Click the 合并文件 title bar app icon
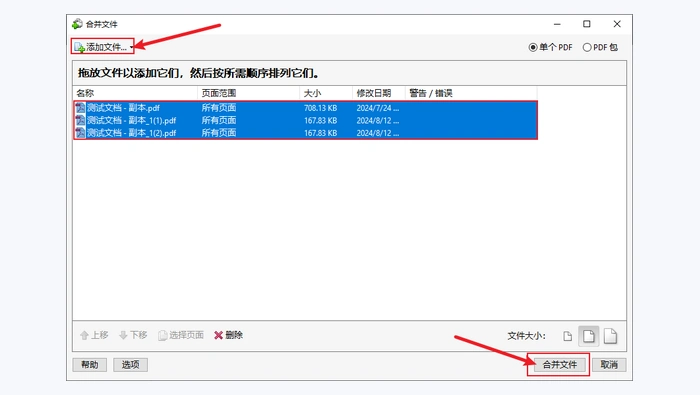Viewport: 700px width, 395px height. pos(77,24)
